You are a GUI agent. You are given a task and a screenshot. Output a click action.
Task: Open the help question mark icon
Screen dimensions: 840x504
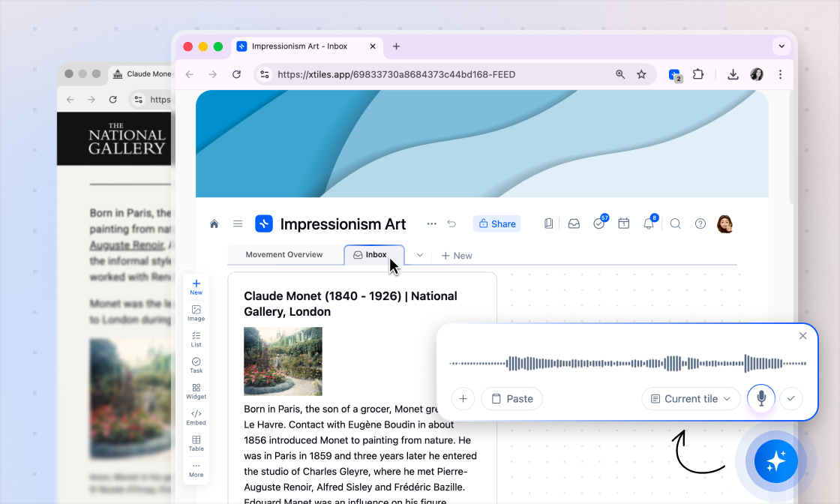pos(700,223)
